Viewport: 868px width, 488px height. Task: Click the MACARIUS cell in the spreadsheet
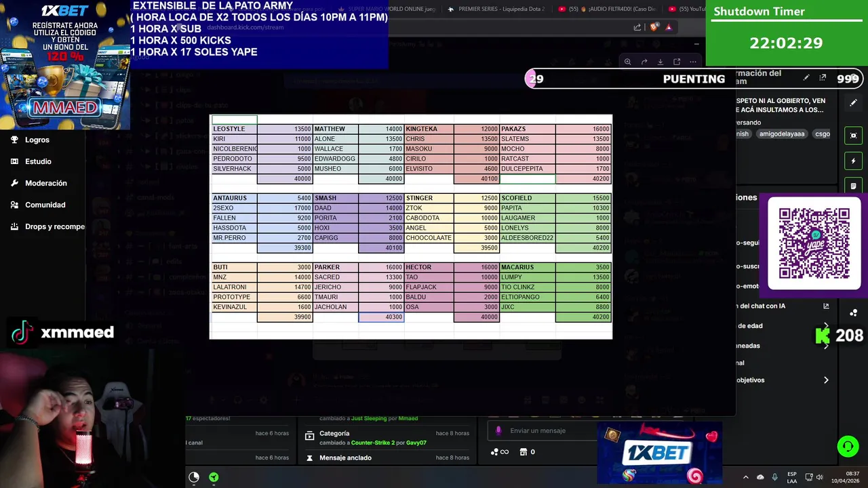[x=527, y=267]
